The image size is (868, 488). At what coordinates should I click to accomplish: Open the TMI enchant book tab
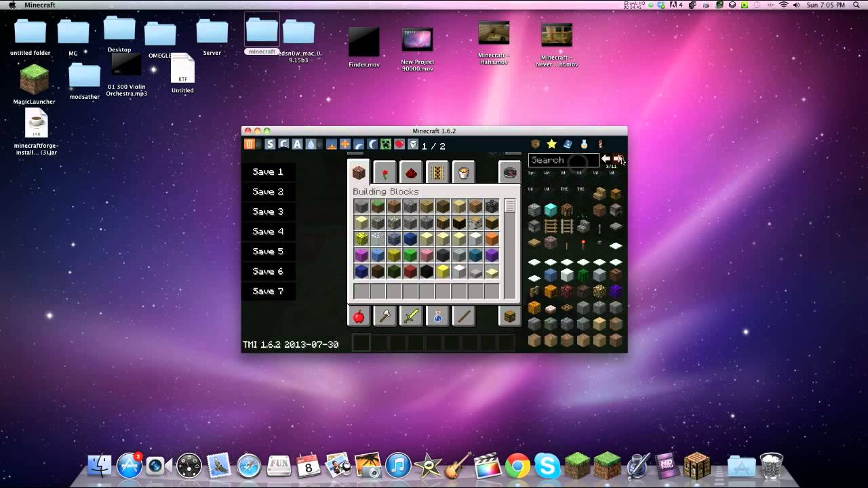tap(568, 144)
